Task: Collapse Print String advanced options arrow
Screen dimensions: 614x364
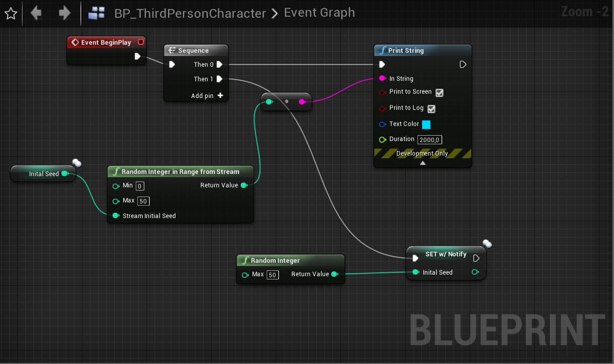Action: (x=422, y=163)
